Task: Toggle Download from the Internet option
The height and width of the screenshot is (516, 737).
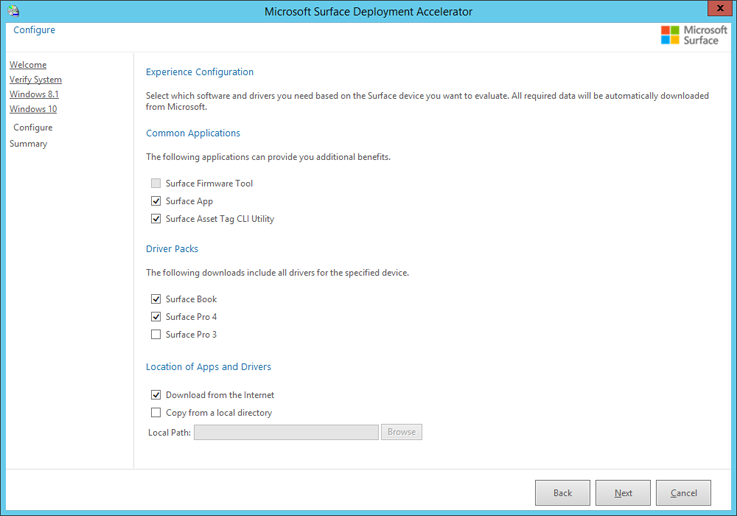Action: tap(156, 395)
